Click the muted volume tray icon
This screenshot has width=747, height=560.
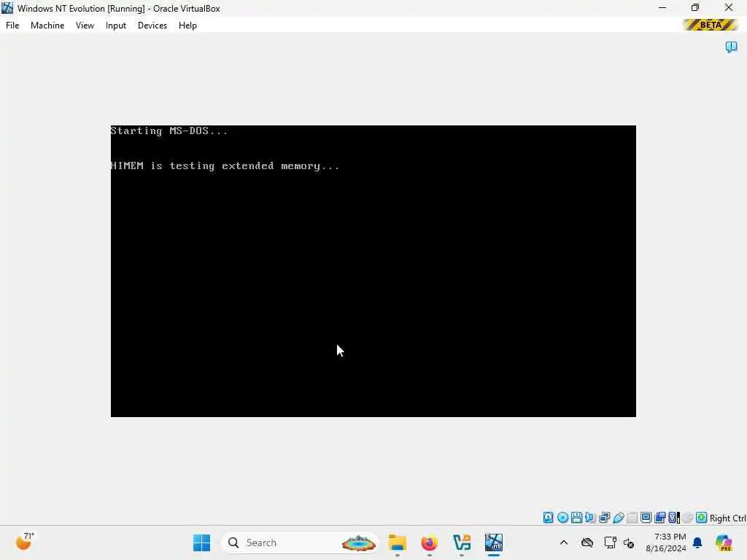629,542
